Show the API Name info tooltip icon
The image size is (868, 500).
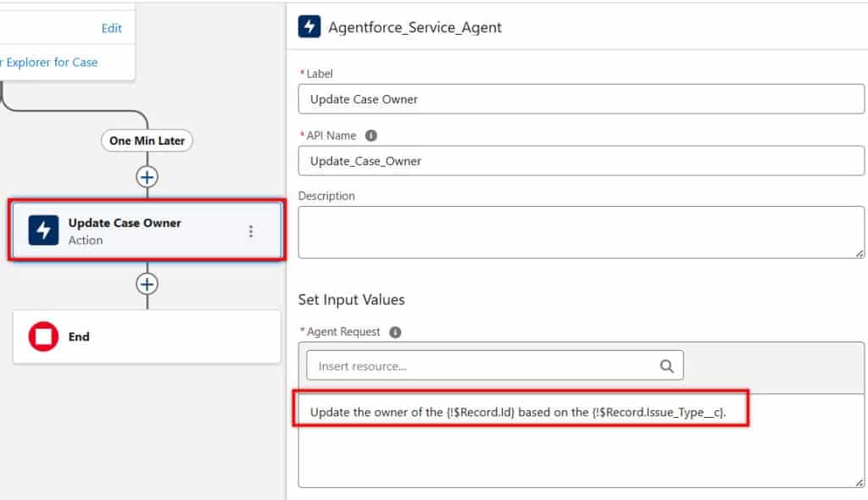[371, 135]
